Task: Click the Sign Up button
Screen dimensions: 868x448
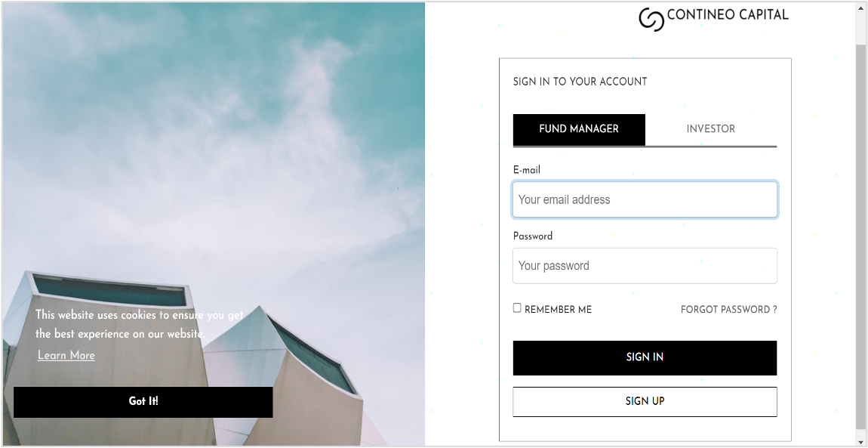Action: click(x=645, y=401)
